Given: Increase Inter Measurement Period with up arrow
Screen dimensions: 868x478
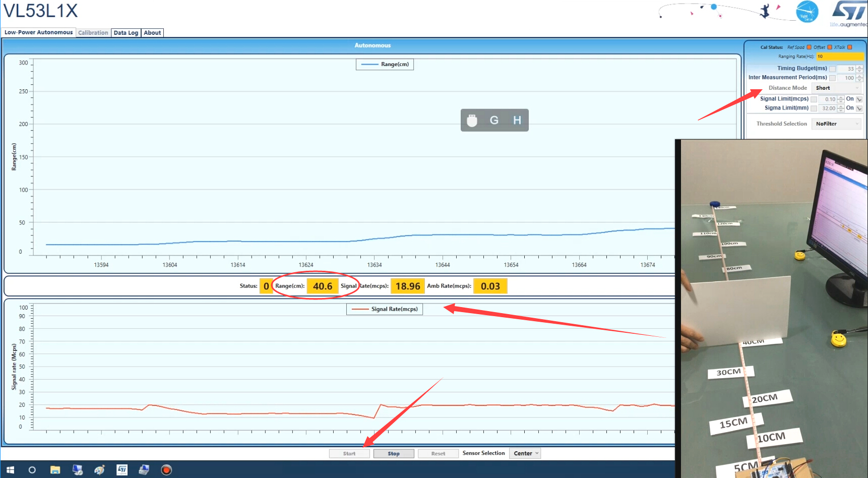Looking at the screenshot, I should click(859, 76).
